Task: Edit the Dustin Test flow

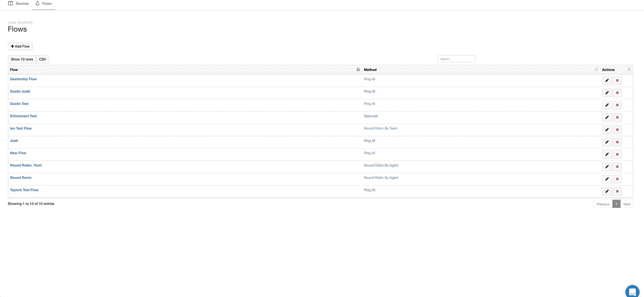Action: tap(607, 105)
